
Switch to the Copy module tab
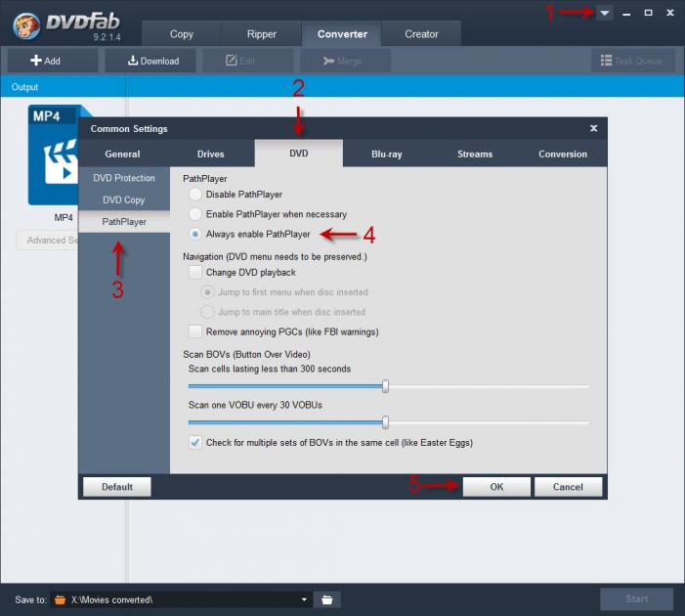tap(182, 33)
